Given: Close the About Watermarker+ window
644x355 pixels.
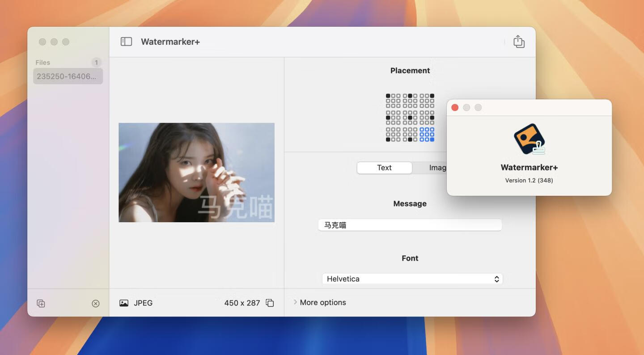Looking at the screenshot, I should pos(455,108).
